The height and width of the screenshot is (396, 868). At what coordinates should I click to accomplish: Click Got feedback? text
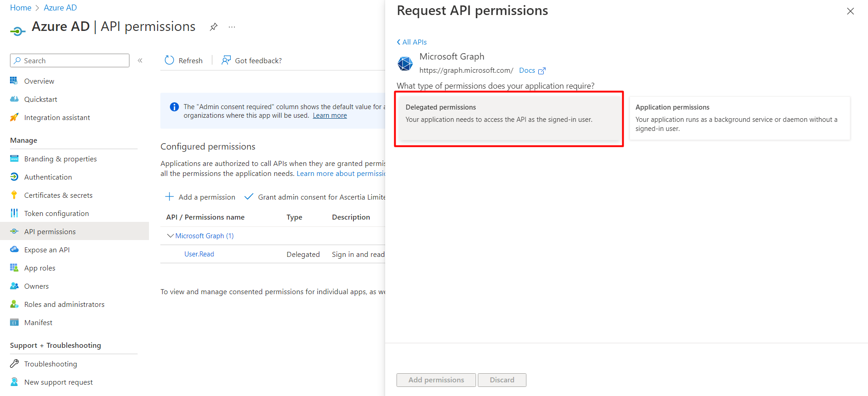tap(258, 60)
